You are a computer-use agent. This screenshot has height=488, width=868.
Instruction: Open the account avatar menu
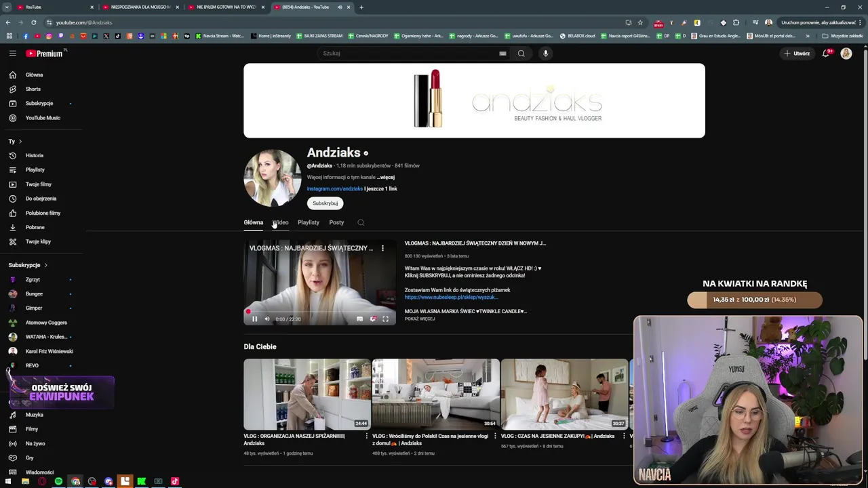point(846,53)
